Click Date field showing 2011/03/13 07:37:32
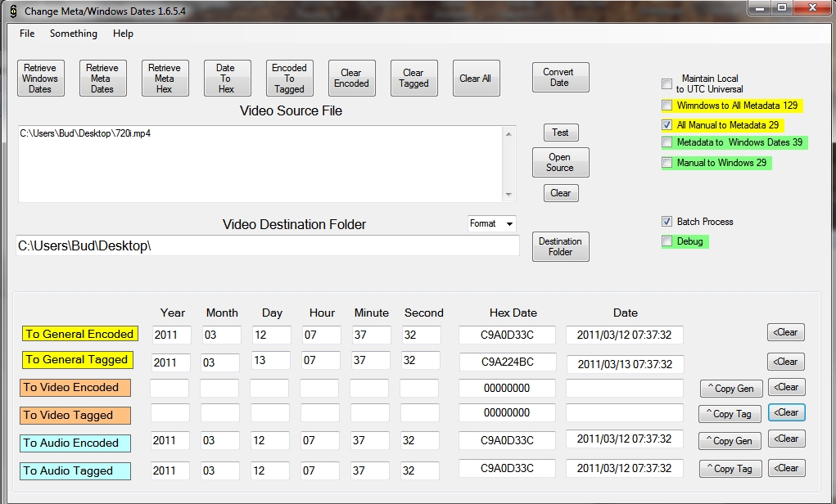Image resolution: width=836 pixels, height=504 pixels. coord(625,364)
